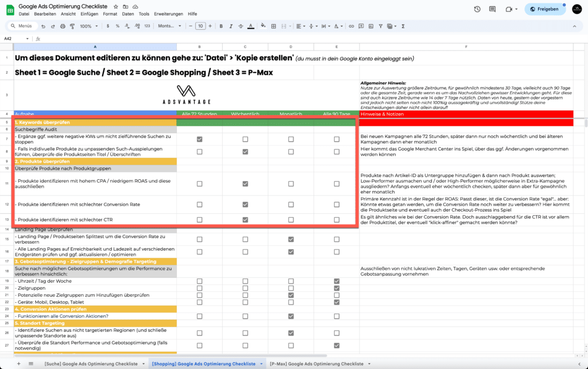588x369 pixels.
Task: Toggle 'Monatlich' checkbox for 'Funktionieren alle Conversion Aktionen?'
Action: pyautogui.click(x=291, y=317)
